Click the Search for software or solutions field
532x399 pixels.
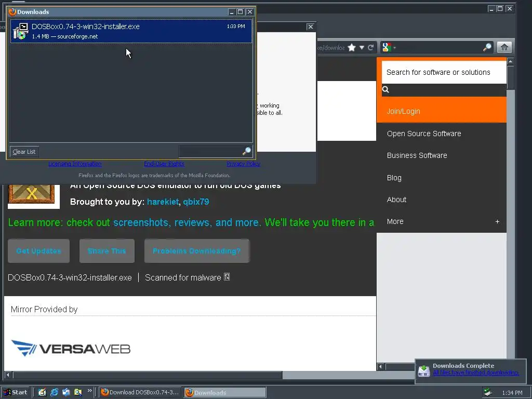[444, 72]
